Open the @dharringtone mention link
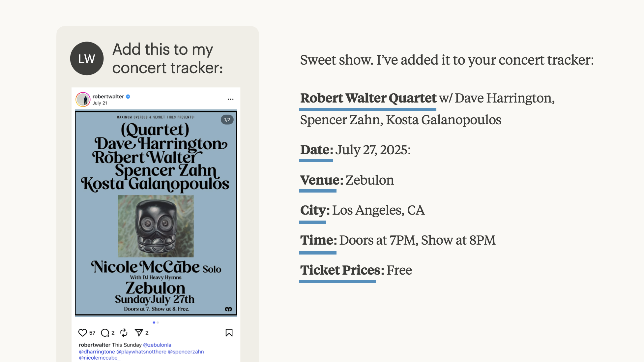This screenshot has height=362, width=644. [x=97, y=352]
